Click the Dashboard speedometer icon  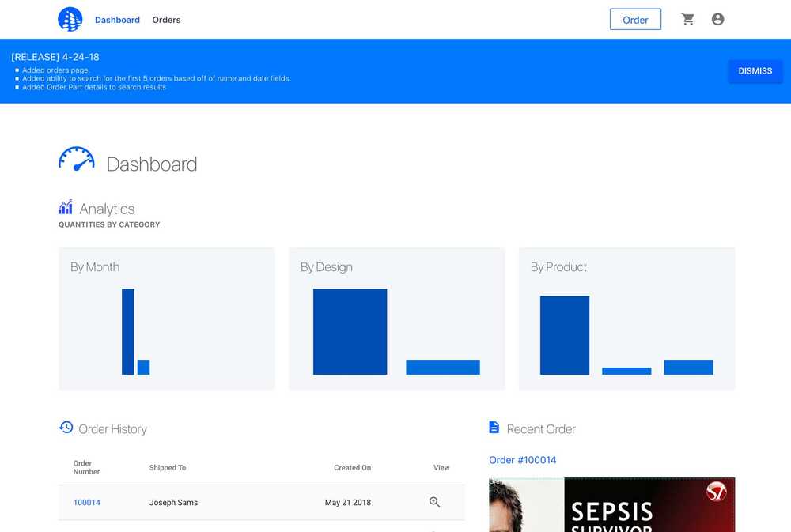pos(76,159)
